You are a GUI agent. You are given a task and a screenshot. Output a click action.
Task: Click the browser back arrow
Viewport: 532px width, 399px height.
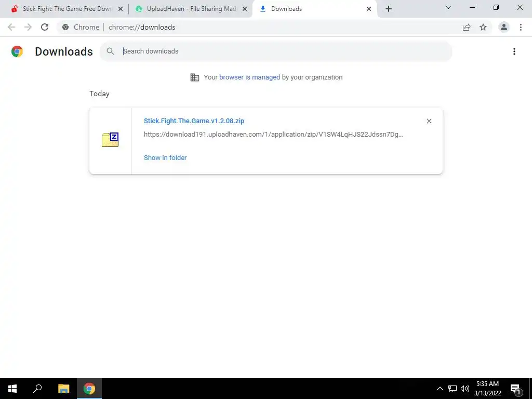(11, 27)
